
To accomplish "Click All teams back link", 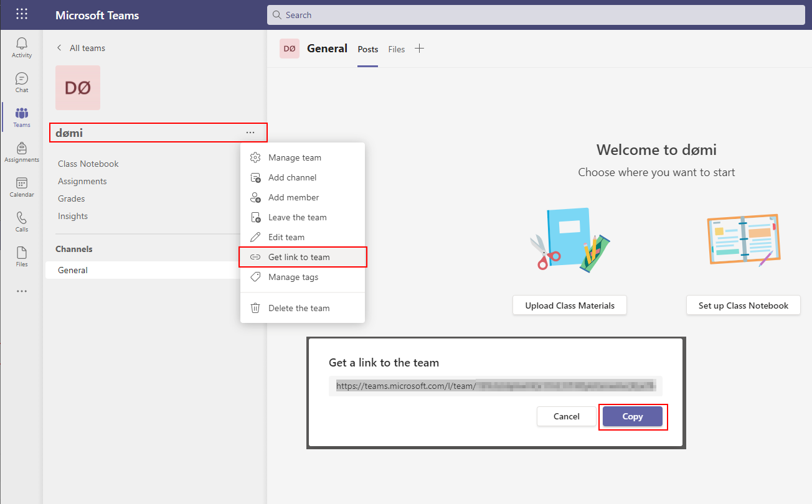I will coord(87,48).
